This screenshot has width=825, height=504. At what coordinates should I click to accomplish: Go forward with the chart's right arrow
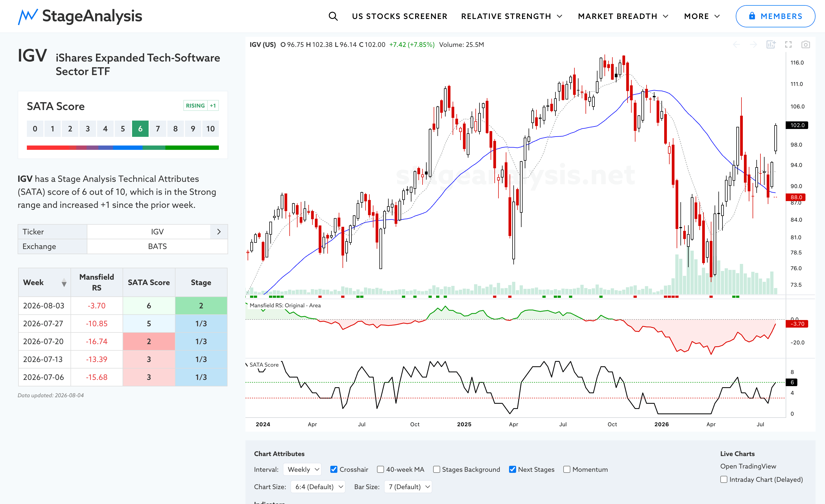pyautogui.click(x=753, y=44)
